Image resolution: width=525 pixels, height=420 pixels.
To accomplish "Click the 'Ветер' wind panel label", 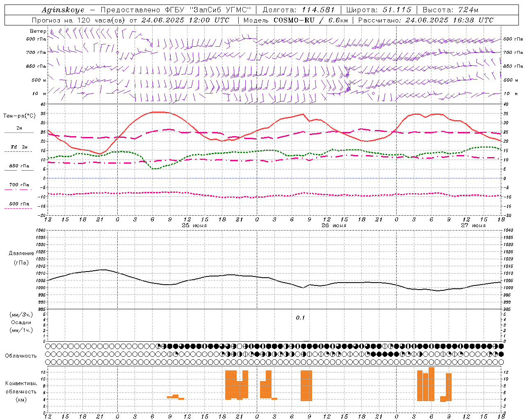I will [38, 31].
